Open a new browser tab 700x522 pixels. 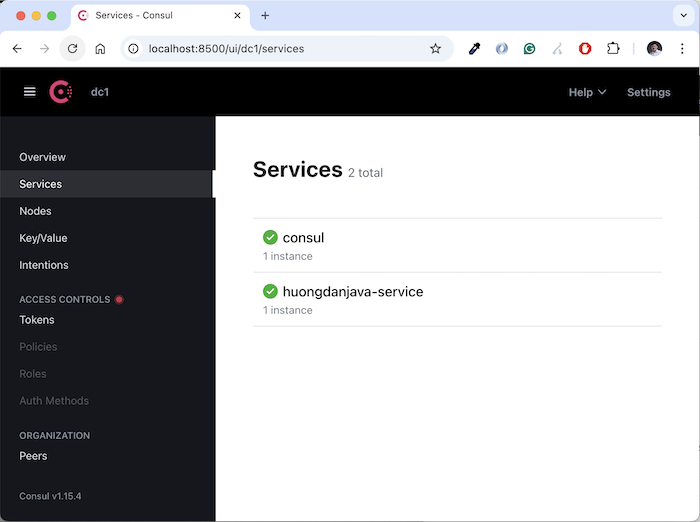click(265, 16)
